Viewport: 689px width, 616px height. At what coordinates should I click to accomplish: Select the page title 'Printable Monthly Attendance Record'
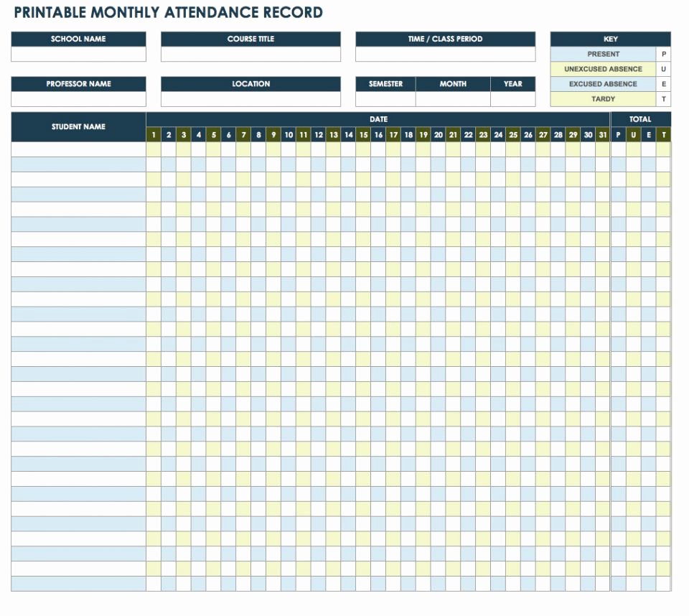168,12
